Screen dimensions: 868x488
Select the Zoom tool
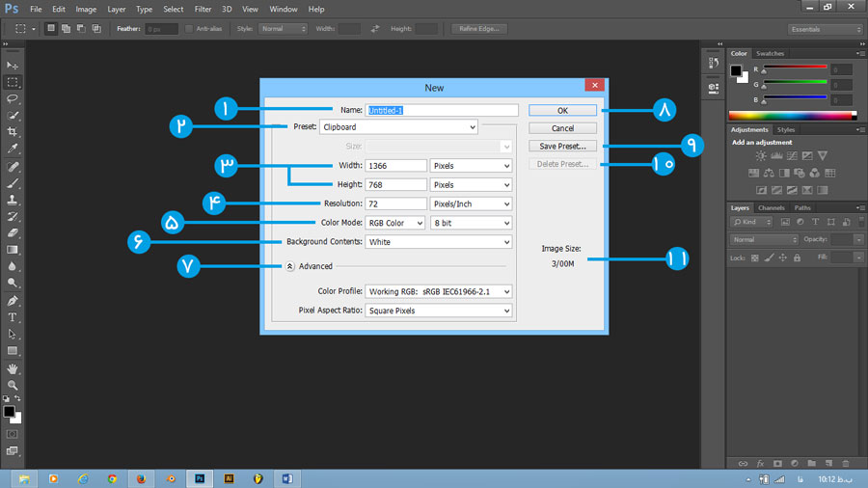(14, 385)
